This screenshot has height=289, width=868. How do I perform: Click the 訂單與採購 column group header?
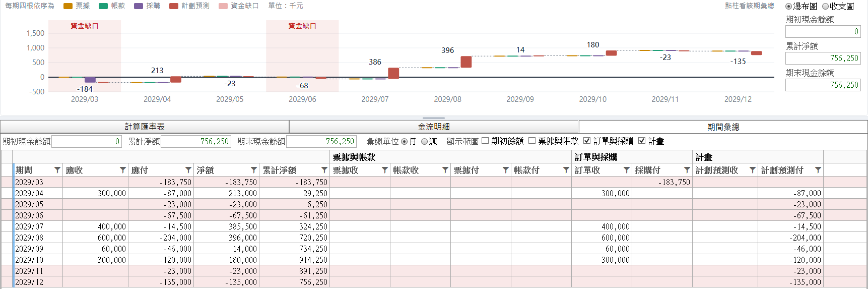[x=632, y=157]
